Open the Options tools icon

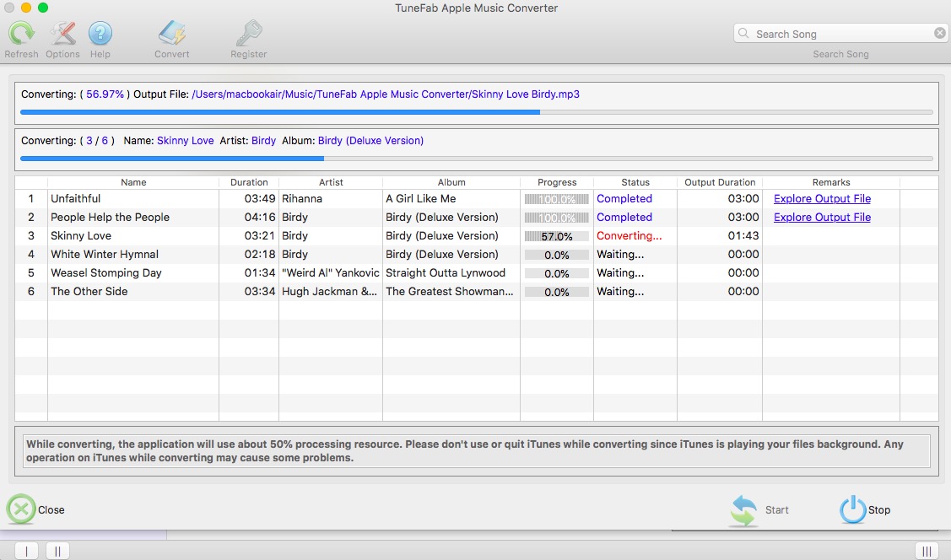point(62,34)
